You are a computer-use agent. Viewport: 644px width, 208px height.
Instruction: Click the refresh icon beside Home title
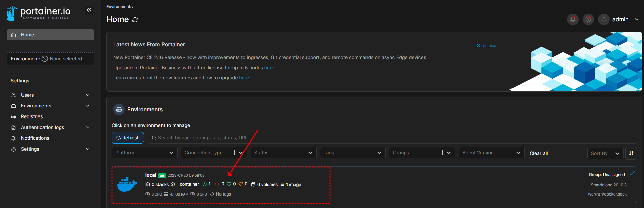tap(135, 20)
